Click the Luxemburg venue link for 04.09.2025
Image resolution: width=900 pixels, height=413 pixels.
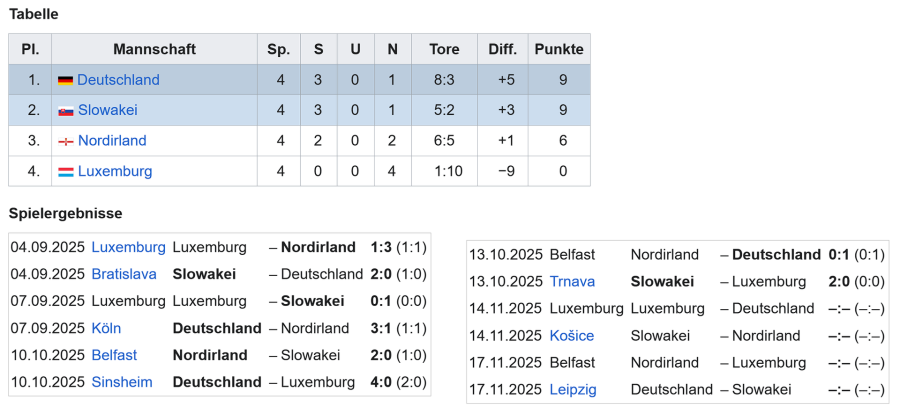(x=128, y=247)
